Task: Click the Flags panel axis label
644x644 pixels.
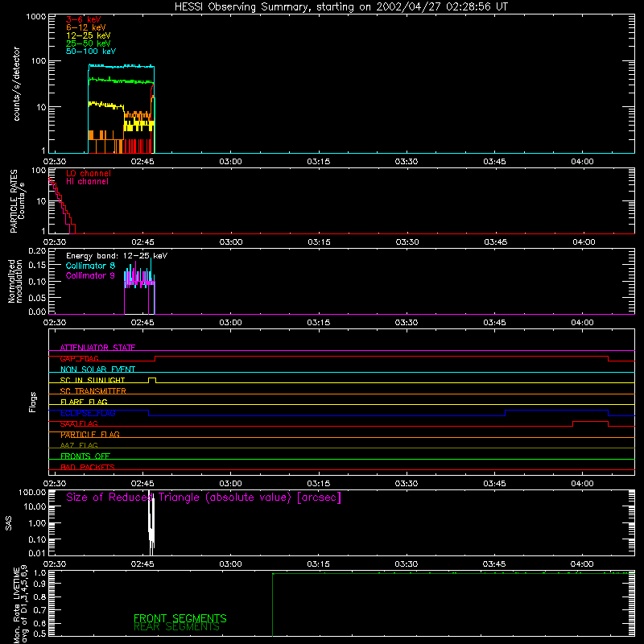Action: pos(33,402)
